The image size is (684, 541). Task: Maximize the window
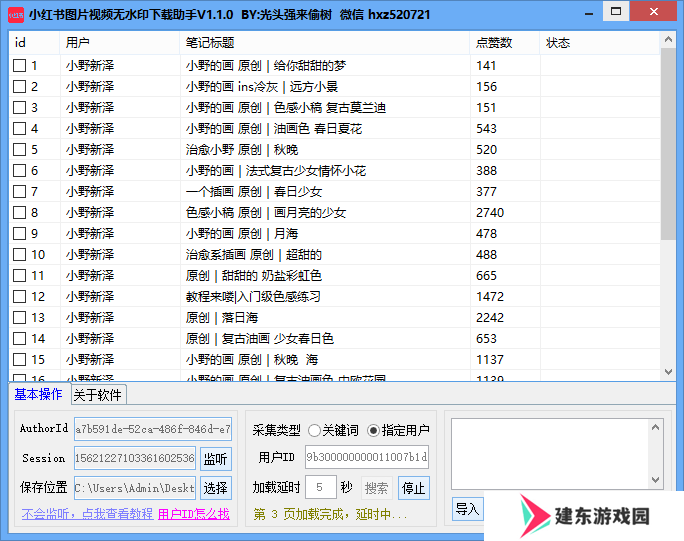pyautogui.click(x=616, y=11)
